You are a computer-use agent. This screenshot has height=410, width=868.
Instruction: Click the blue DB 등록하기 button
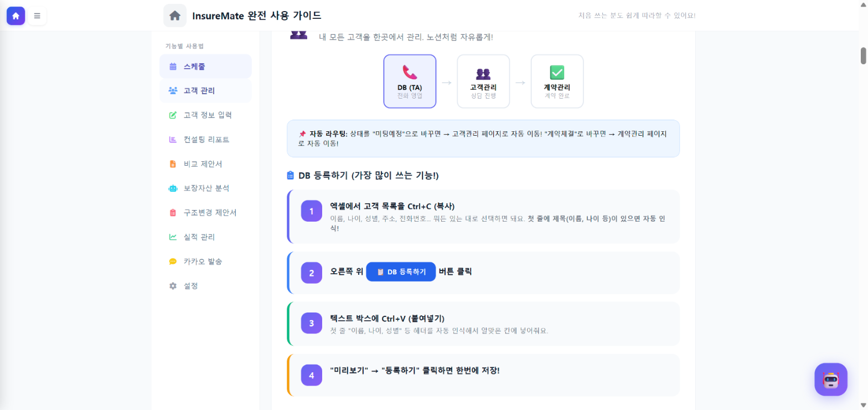tap(401, 272)
